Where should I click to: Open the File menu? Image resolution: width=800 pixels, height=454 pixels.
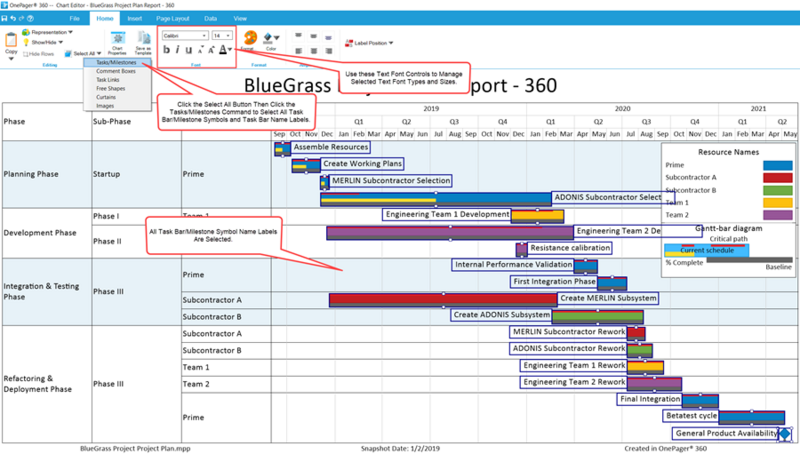click(x=74, y=18)
